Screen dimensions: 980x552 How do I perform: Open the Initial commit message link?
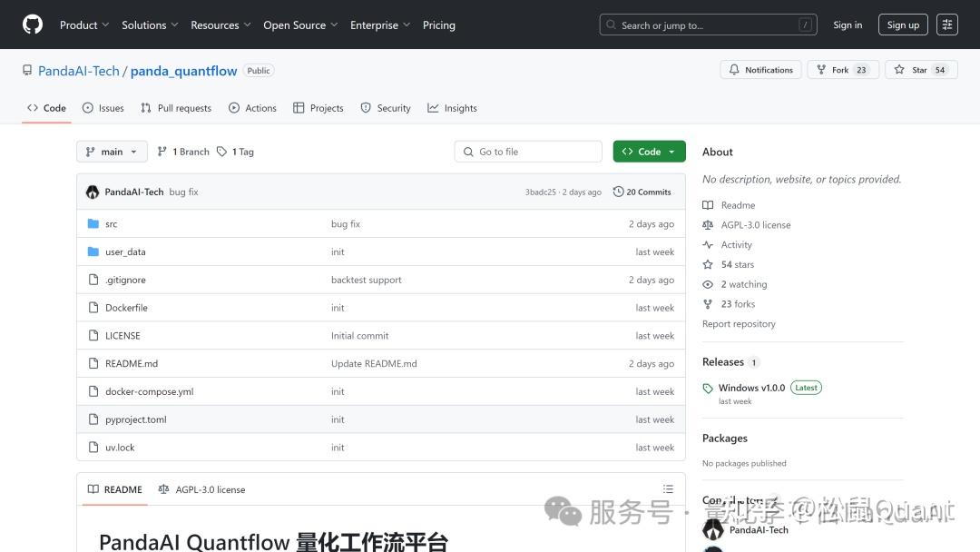point(359,336)
